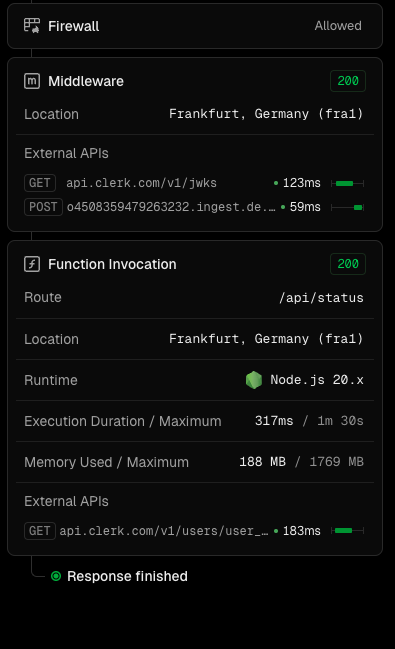Click the Middleware 'm' icon
Image resolution: width=395 pixels, height=649 pixels.
(x=32, y=81)
